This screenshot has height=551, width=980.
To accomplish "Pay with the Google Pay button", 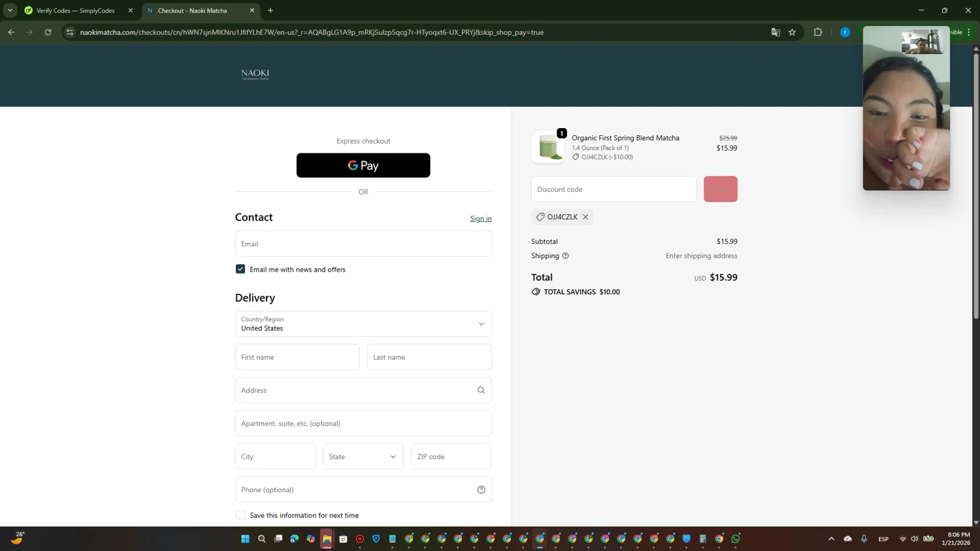I will [x=363, y=165].
